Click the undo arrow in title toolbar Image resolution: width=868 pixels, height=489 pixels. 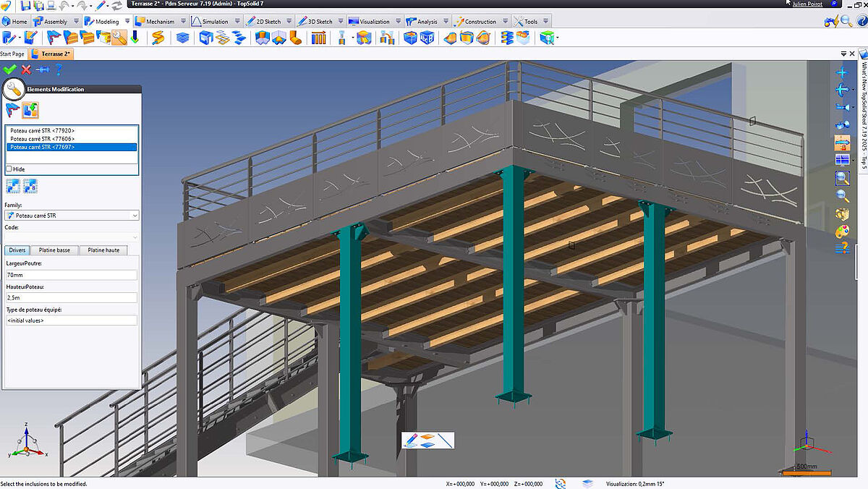(63, 5)
